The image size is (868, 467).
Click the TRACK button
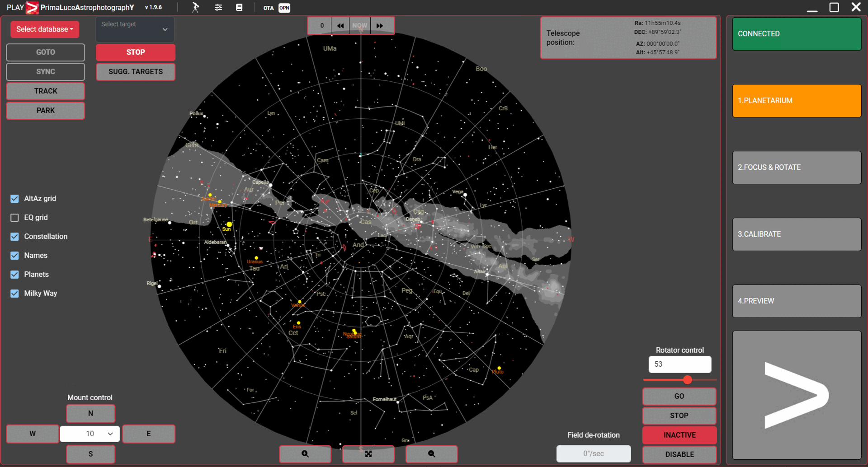[45, 91]
